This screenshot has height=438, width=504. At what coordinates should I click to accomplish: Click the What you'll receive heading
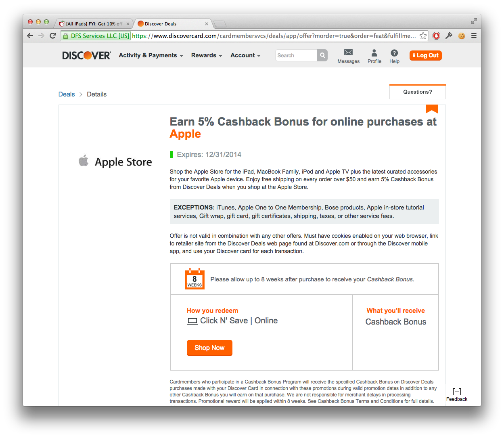(395, 310)
